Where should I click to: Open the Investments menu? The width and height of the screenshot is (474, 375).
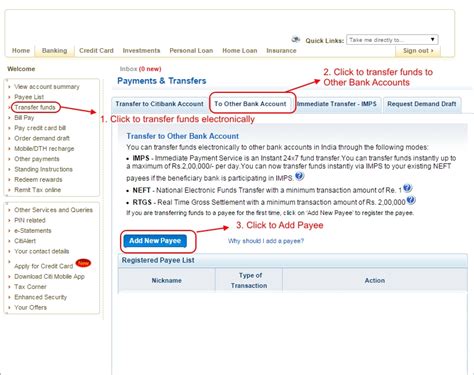(x=141, y=51)
